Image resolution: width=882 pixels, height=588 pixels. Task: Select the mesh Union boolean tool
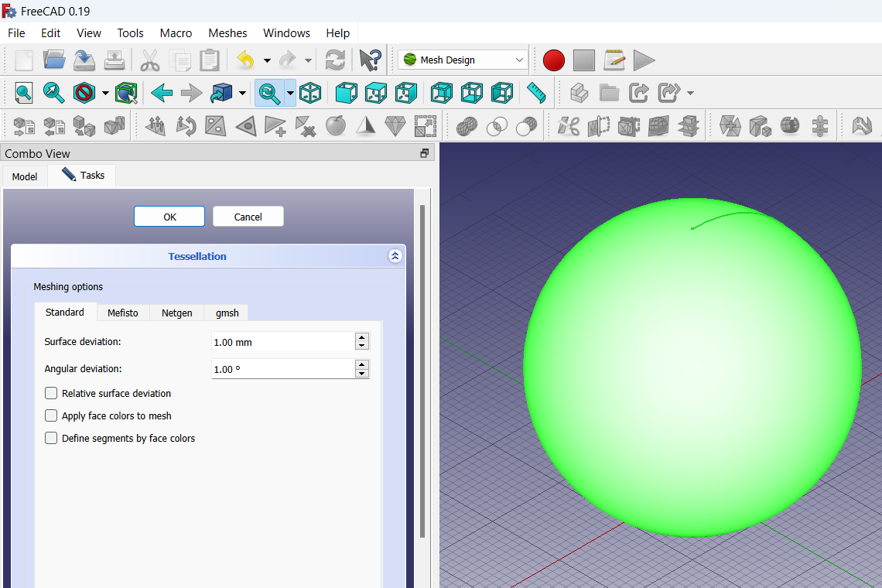click(x=467, y=125)
